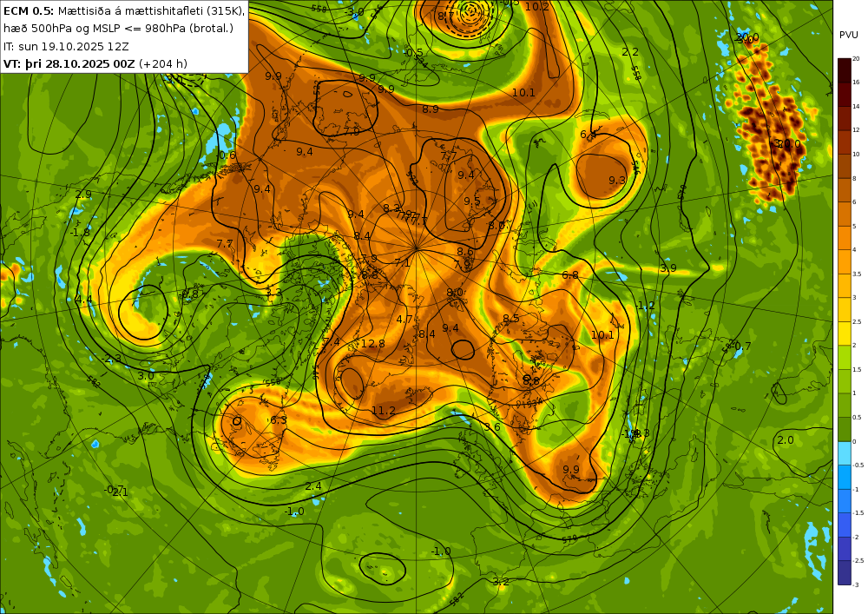Click the map value '2.9'
Screen dimensions: 868x614
[x=83, y=195]
